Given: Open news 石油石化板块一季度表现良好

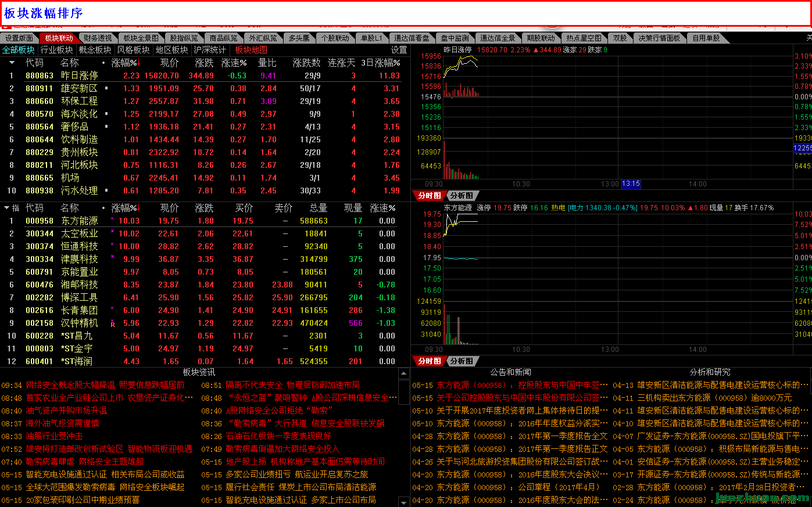Looking at the screenshot, I should (x=278, y=436).
